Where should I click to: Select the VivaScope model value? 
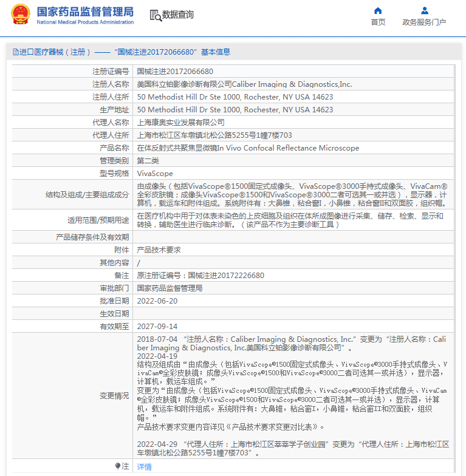pyautogui.click(x=155, y=174)
